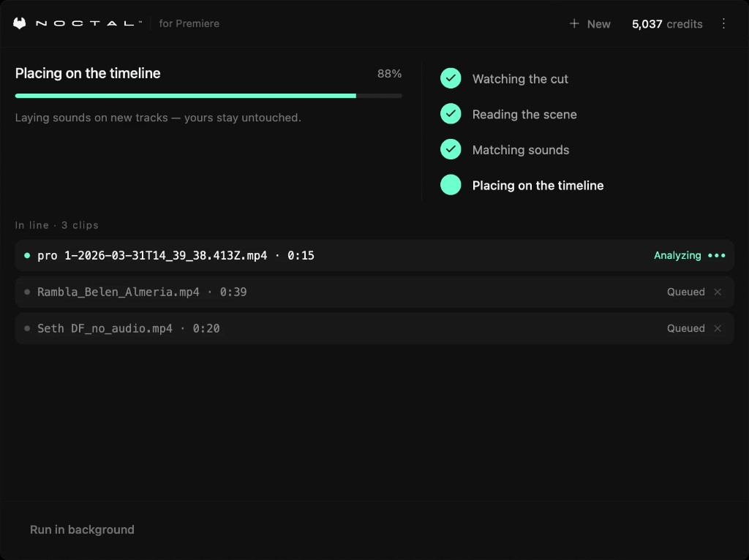Open the 5,037 credits balance
The image size is (749, 560).
667,24
